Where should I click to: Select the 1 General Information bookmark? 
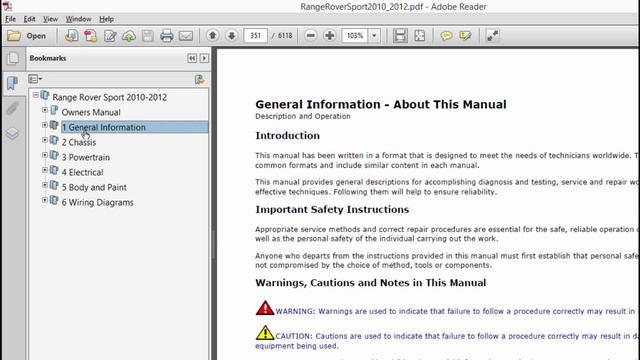coord(104,127)
